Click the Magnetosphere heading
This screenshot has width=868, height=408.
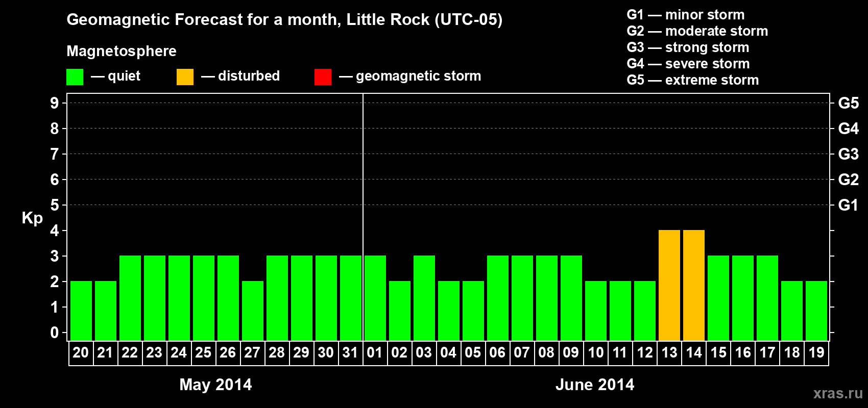pyautogui.click(x=122, y=51)
